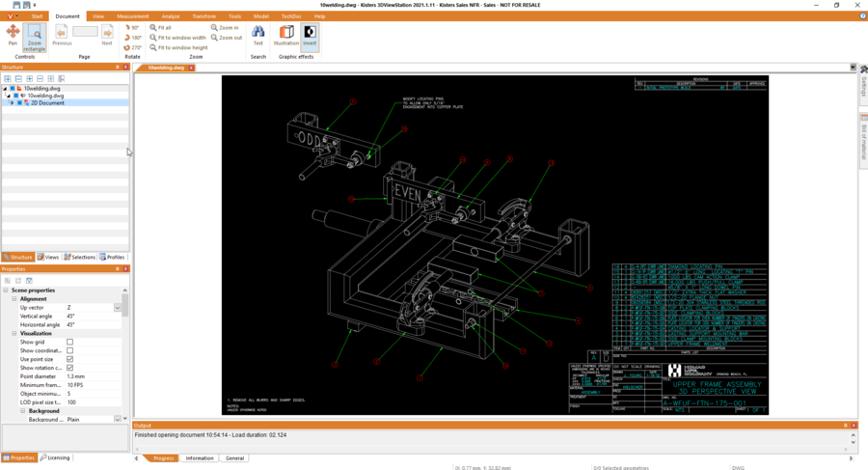Click the Zoom out button
This screenshot has width=868, height=470.
[x=227, y=38]
